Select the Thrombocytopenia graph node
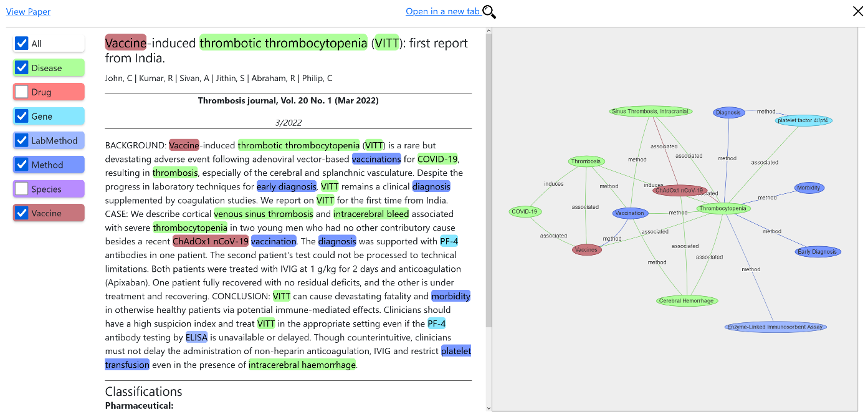 point(723,209)
